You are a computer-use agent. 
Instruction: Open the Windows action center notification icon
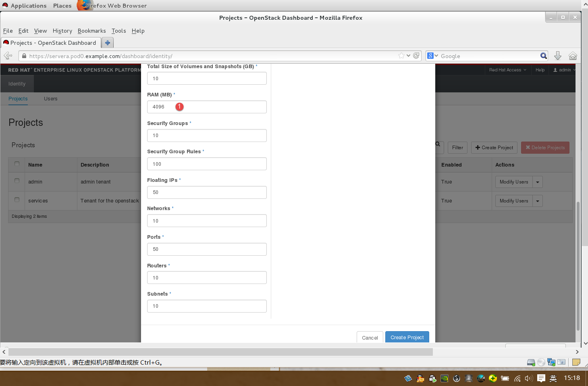coord(541,378)
